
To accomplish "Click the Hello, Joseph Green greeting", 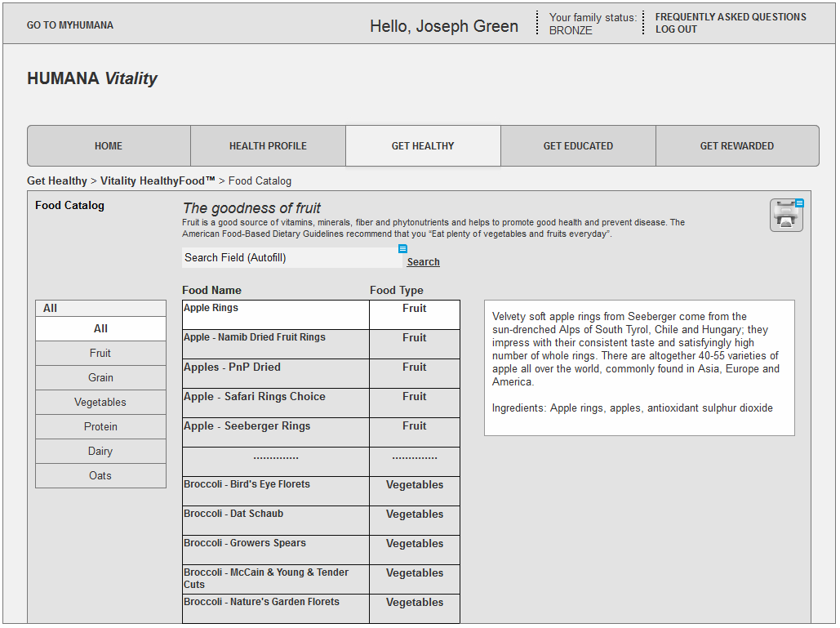I will 444,25.
